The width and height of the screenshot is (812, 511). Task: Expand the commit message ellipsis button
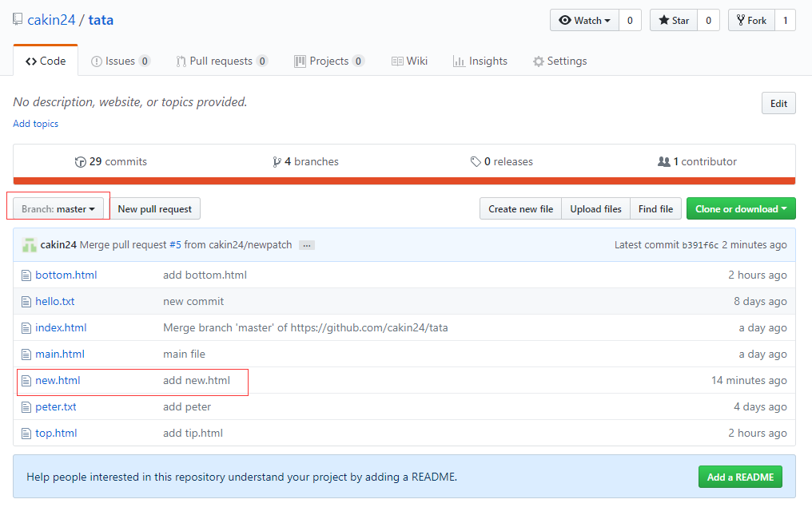pos(307,245)
